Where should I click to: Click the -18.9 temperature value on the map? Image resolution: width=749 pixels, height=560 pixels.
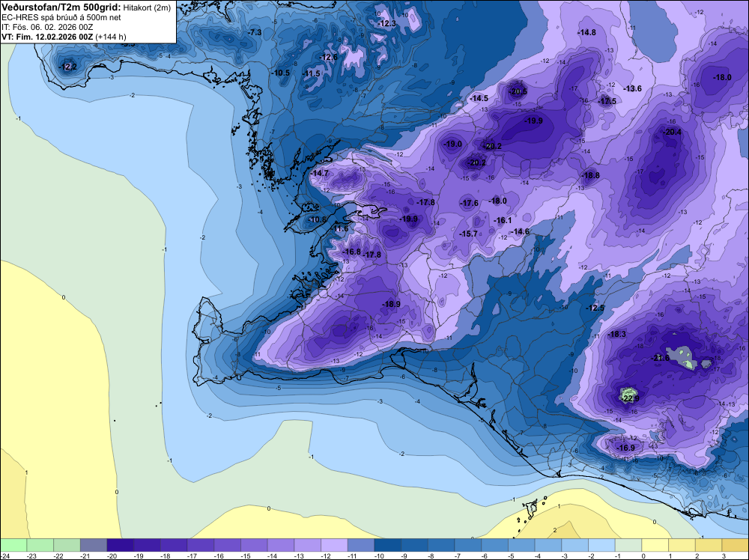click(391, 304)
